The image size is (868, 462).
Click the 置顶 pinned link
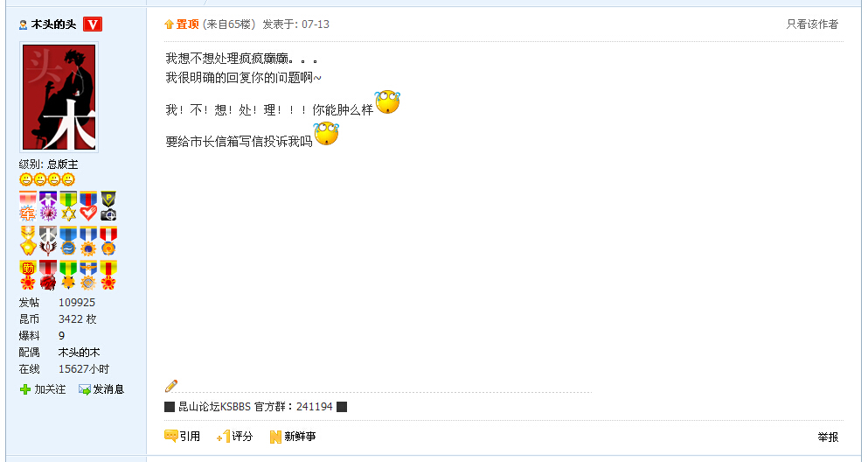click(x=182, y=24)
